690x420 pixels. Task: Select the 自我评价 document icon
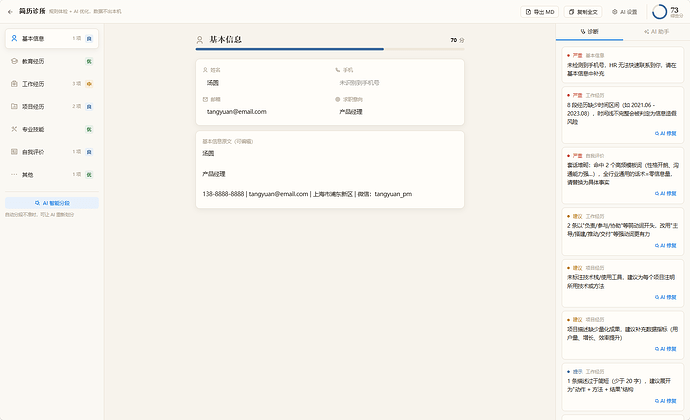pos(14,152)
